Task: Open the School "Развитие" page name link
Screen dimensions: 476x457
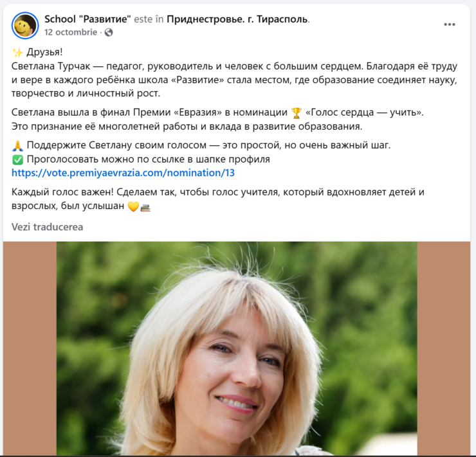Action: click(x=87, y=19)
